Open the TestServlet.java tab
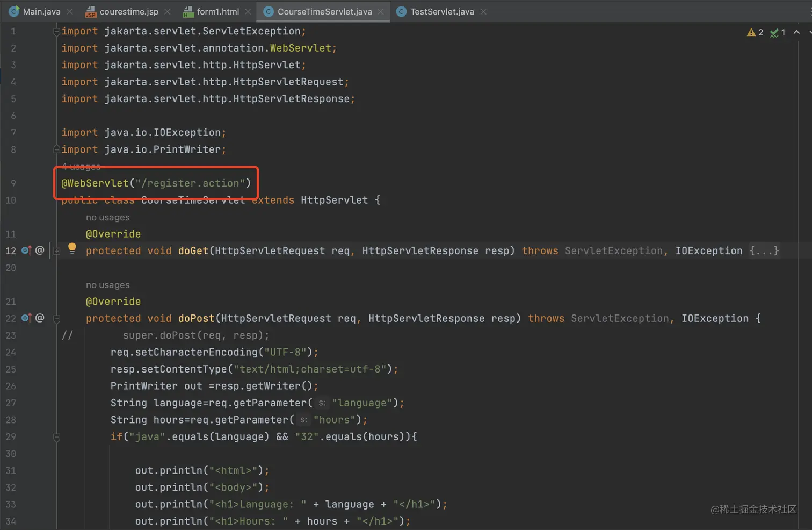Viewport: 812px width, 530px height. point(442,11)
